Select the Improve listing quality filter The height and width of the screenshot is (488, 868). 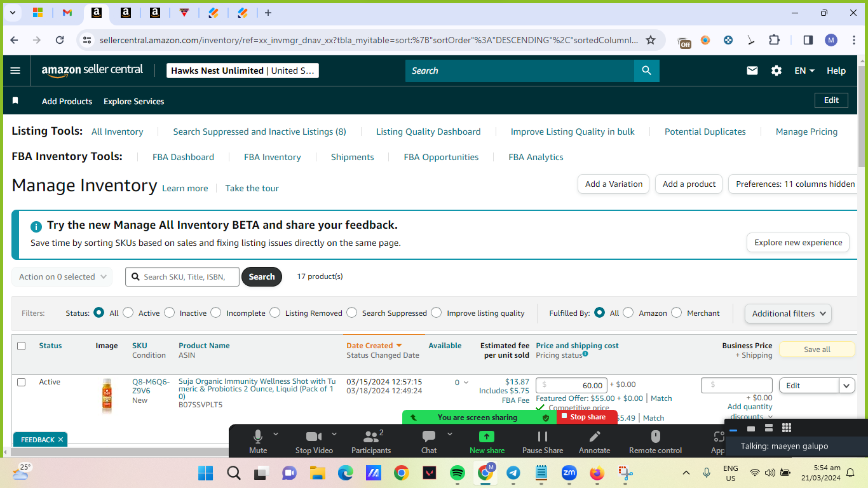(436, 313)
